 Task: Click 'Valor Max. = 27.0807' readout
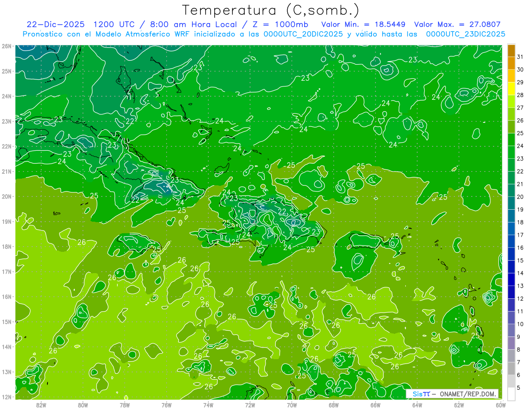click(458, 24)
